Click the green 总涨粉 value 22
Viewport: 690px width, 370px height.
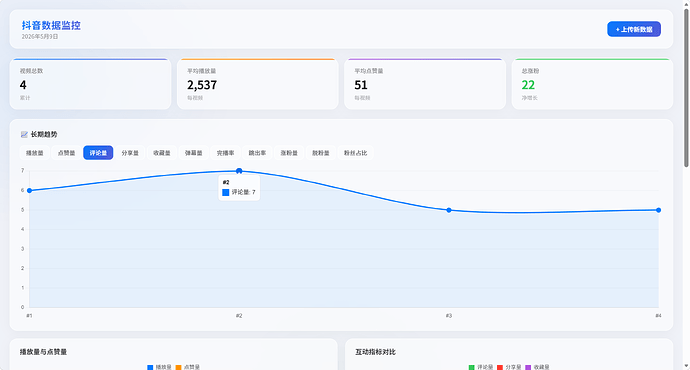[528, 85]
